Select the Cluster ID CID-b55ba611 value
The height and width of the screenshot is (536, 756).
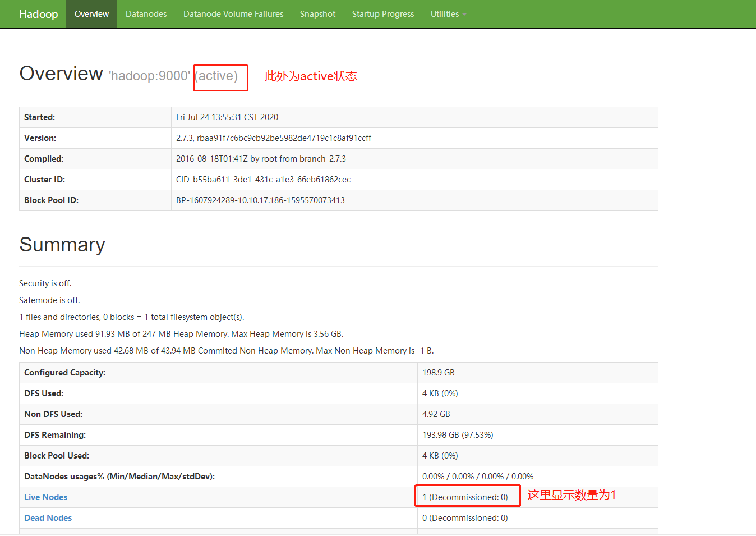(x=263, y=180)
